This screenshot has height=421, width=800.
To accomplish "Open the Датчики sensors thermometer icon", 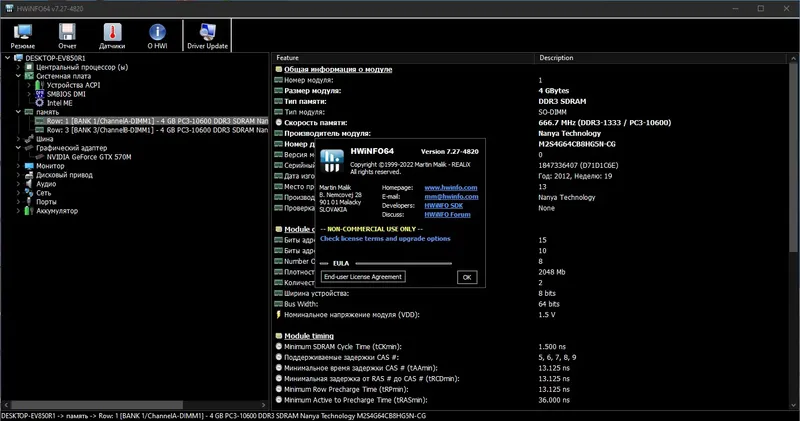I will coord(112,32).
